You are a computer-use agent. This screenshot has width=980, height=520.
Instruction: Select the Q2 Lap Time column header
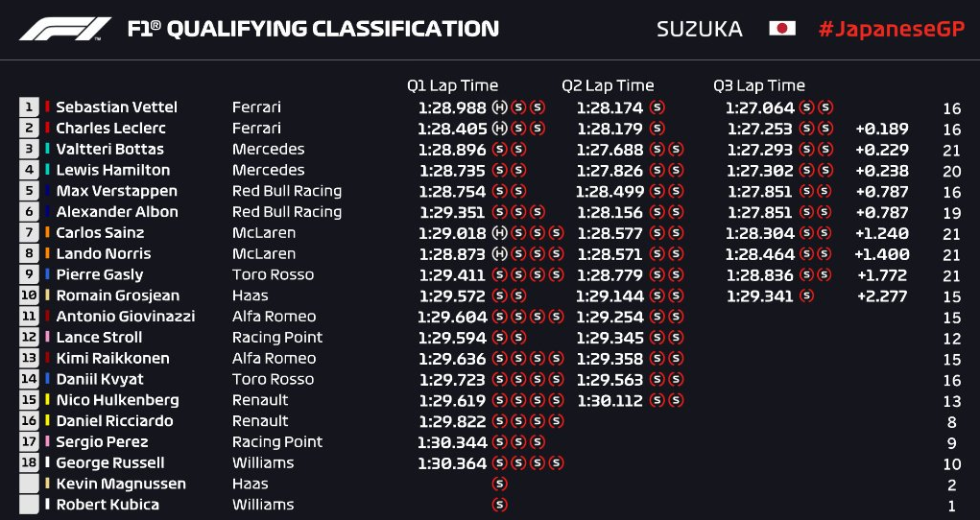point(608,85)
